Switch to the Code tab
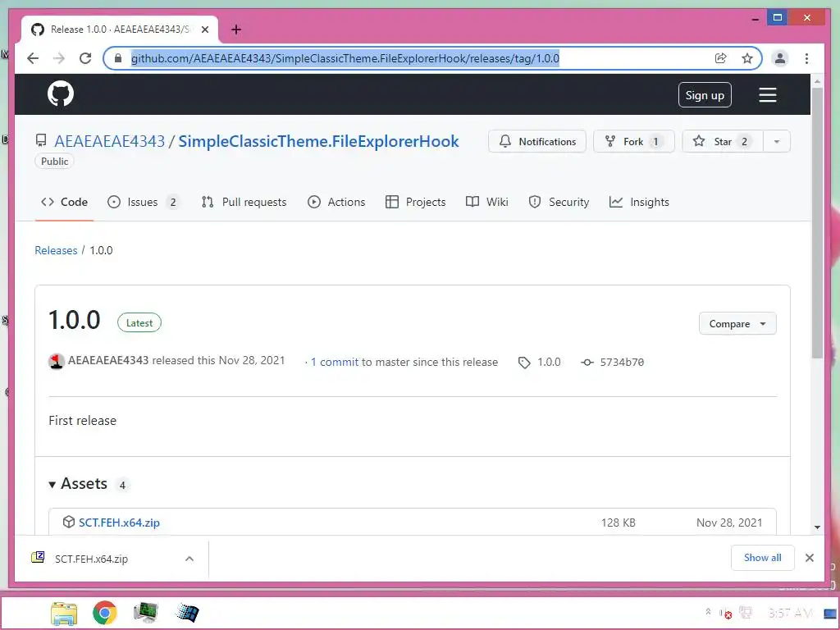Viewport: 840px width, 630px height. tap(64, 202)
